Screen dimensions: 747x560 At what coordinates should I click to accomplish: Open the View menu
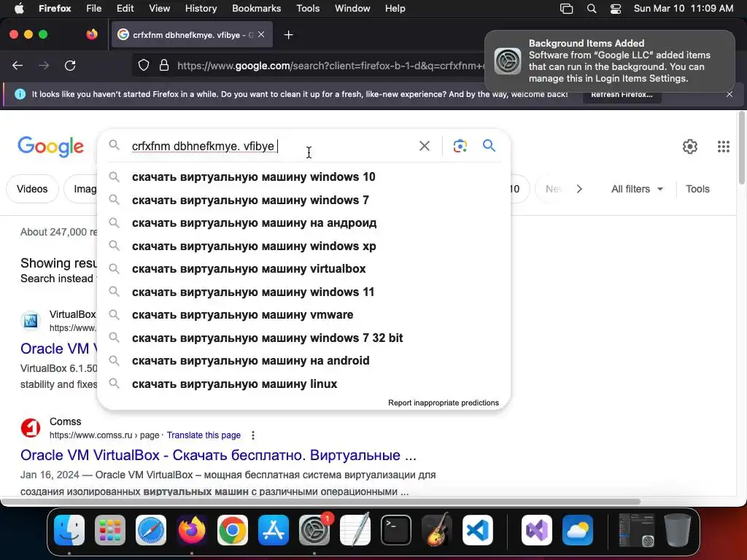tap(159, 9)
